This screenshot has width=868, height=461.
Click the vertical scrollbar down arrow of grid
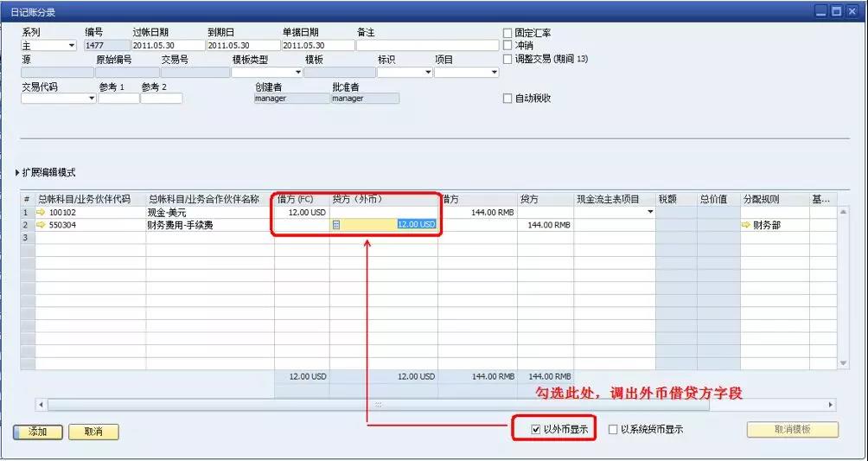[844, 364]
